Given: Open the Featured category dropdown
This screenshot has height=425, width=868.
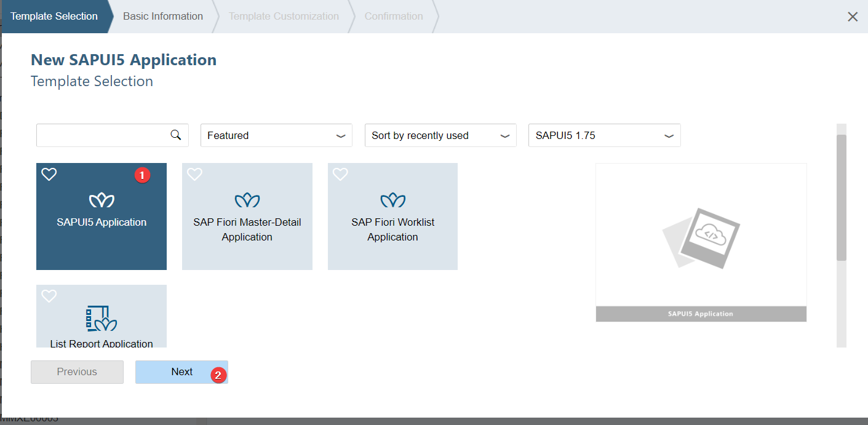Looking at the screenshot, I should [276, 135].
